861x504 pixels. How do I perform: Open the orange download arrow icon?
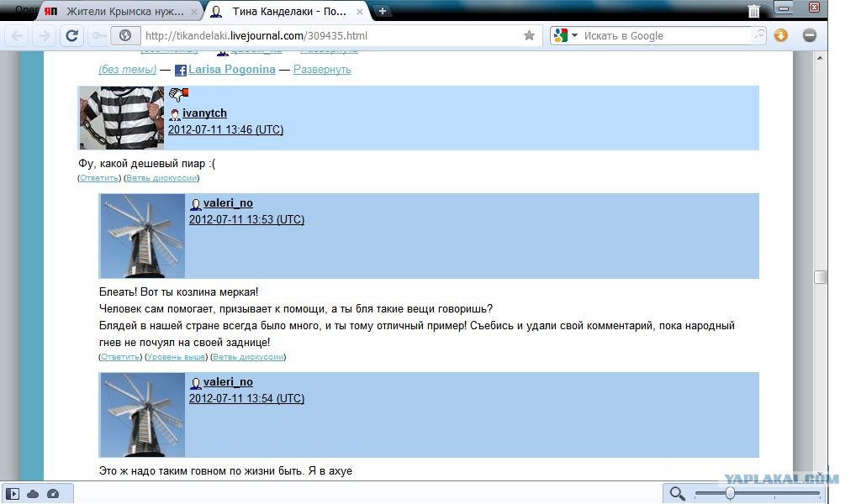coord(781,35)
